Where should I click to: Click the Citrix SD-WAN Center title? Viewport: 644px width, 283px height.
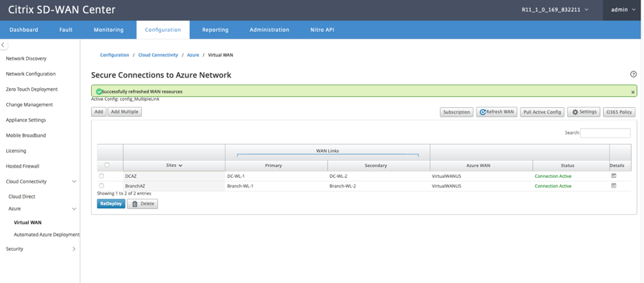pyautogui.click(x=62, y=10)
